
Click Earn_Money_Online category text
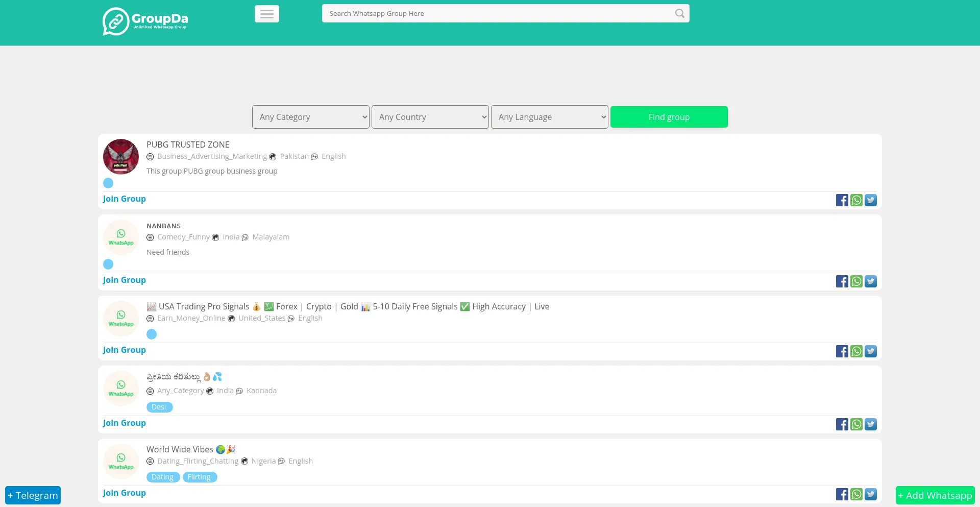click(x=191, y=318)
